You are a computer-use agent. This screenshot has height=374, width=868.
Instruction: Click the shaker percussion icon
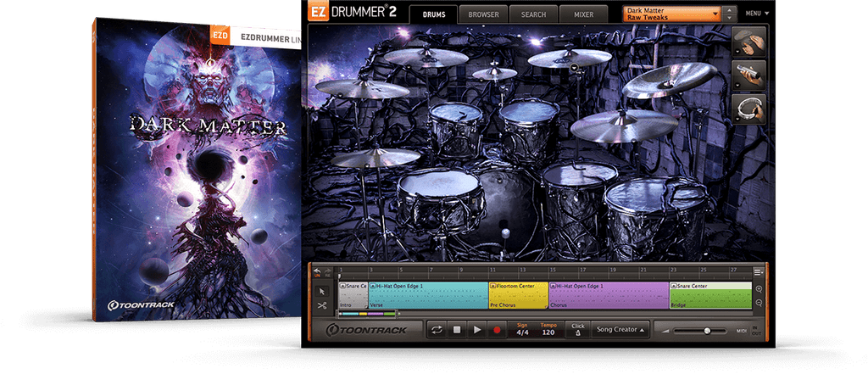tap(751, 75)
